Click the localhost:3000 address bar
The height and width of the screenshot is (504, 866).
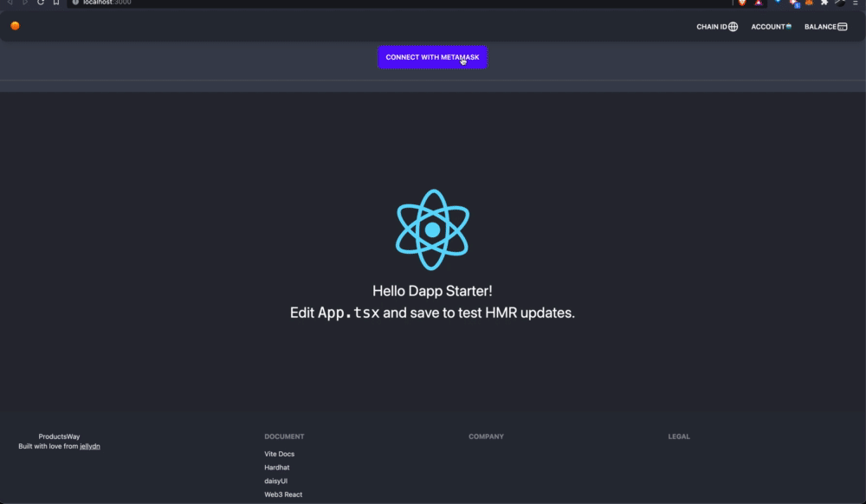[398, 3]
